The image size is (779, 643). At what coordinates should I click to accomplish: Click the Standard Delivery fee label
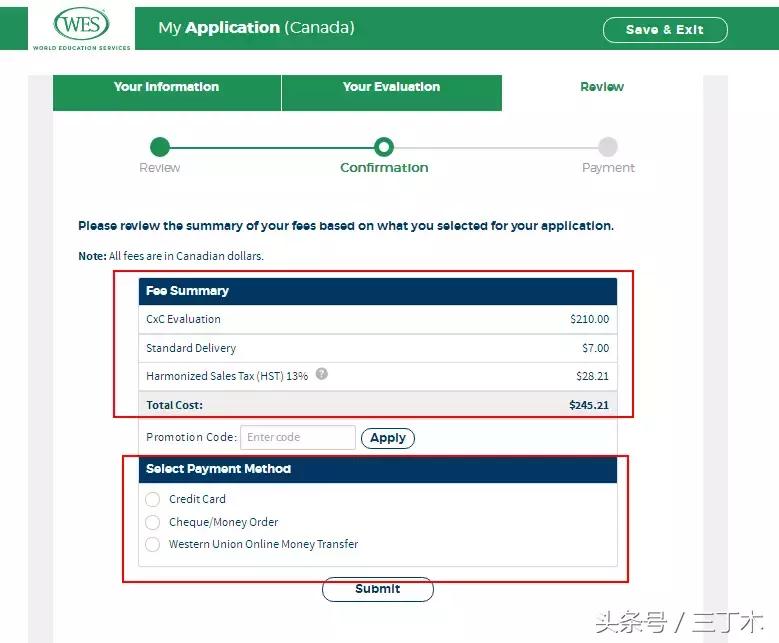[x=191, y=348]
